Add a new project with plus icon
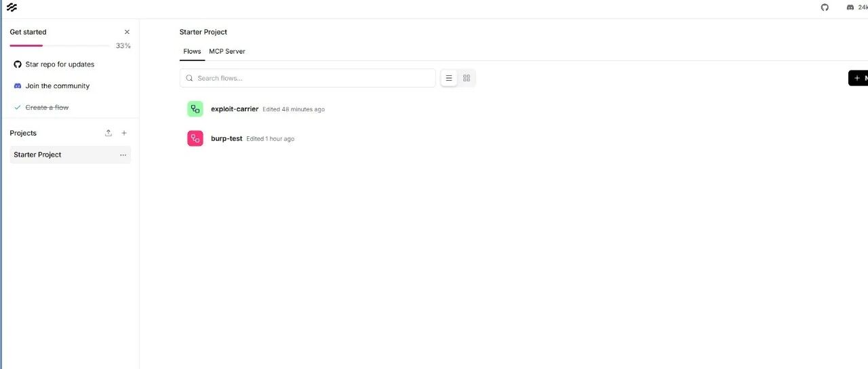The image size is (868, 369). [124, 133]
